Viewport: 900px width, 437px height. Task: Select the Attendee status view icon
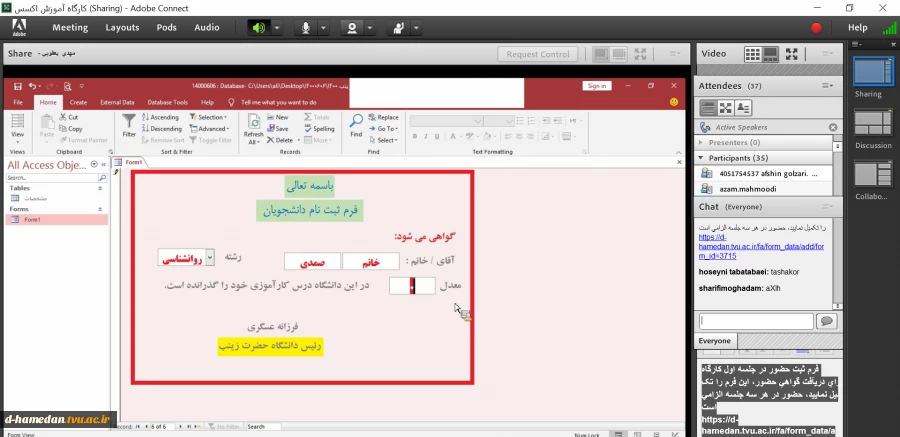(743, 107)
